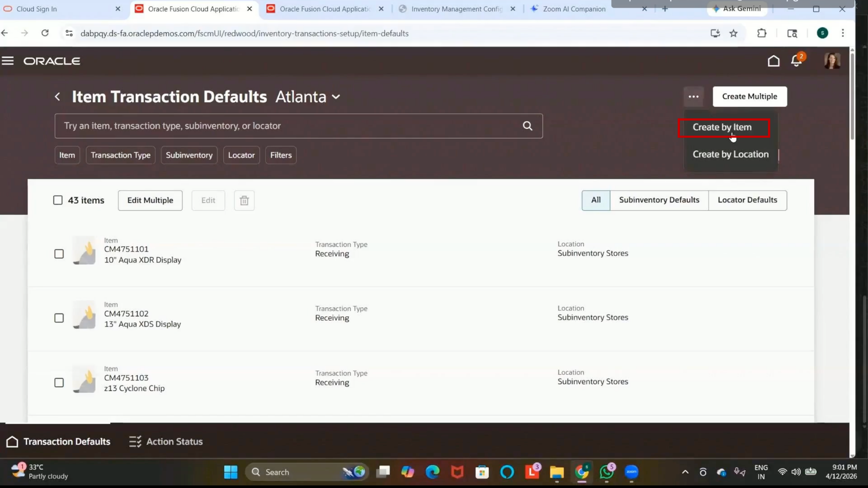Screen dimensions: 868x488
Task: Select the checkbox for item CM4751102
Action: pos(59,318)
